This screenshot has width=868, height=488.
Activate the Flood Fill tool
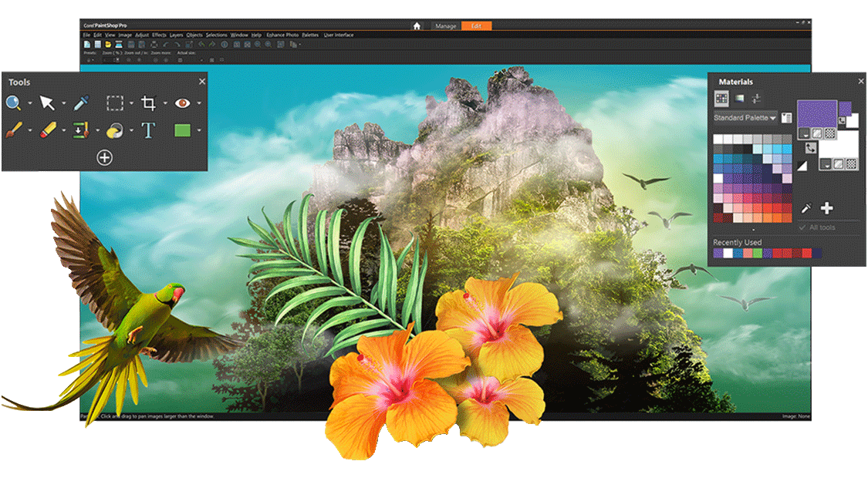click(116, 130)
